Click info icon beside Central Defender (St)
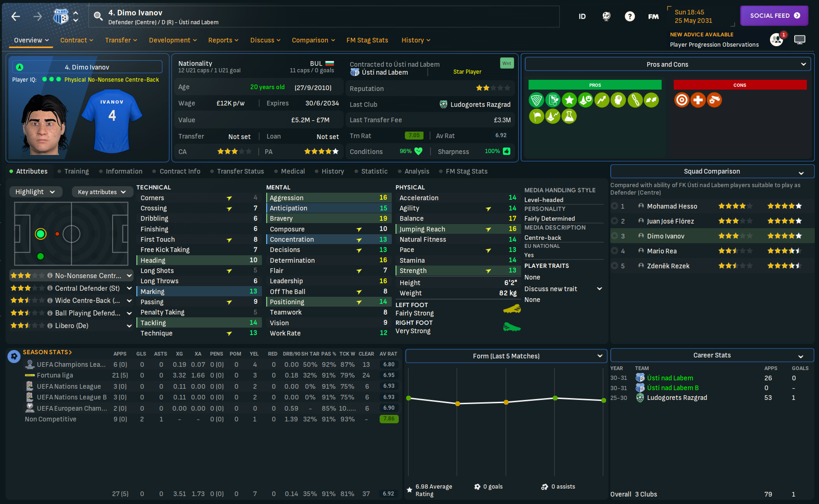The width and height of the screenshot is (819, 504). 49,288
